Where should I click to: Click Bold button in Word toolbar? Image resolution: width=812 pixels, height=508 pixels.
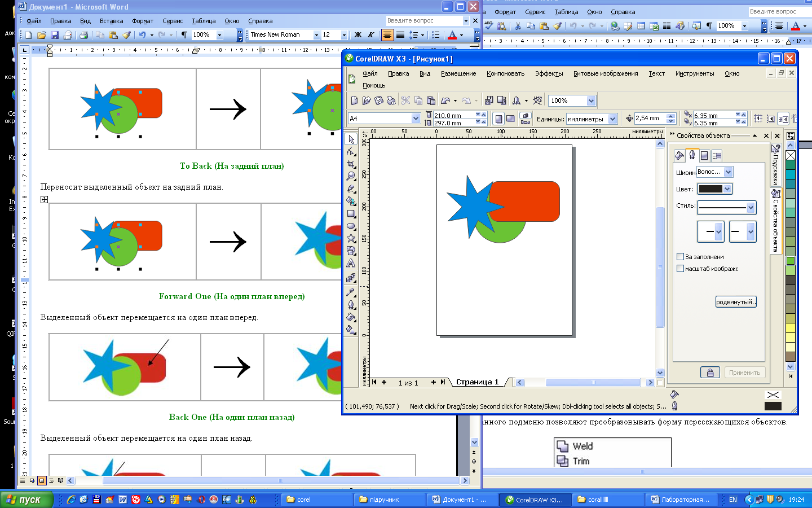click(x=358, y=35)
